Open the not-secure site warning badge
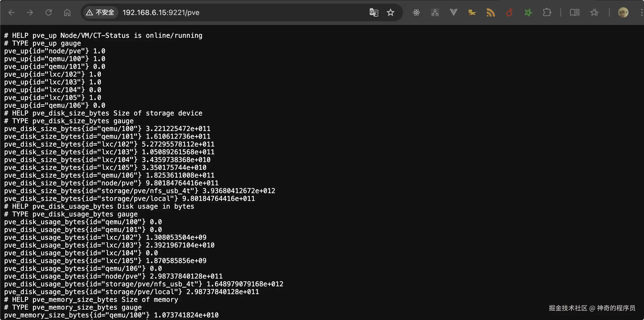Screen dimensions: 644x320 100,12
